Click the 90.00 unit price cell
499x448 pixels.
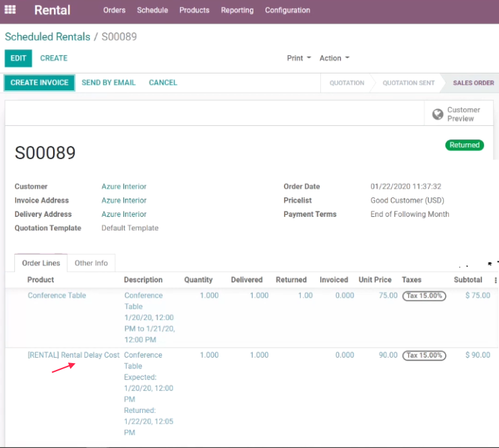pyautogui.click(x=388, y=355)
